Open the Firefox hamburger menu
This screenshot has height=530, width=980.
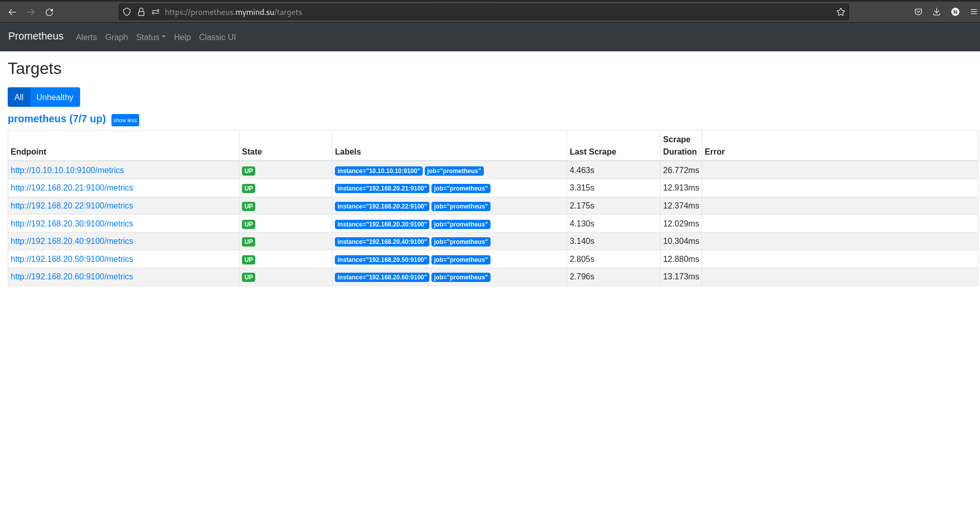point(973,12)
